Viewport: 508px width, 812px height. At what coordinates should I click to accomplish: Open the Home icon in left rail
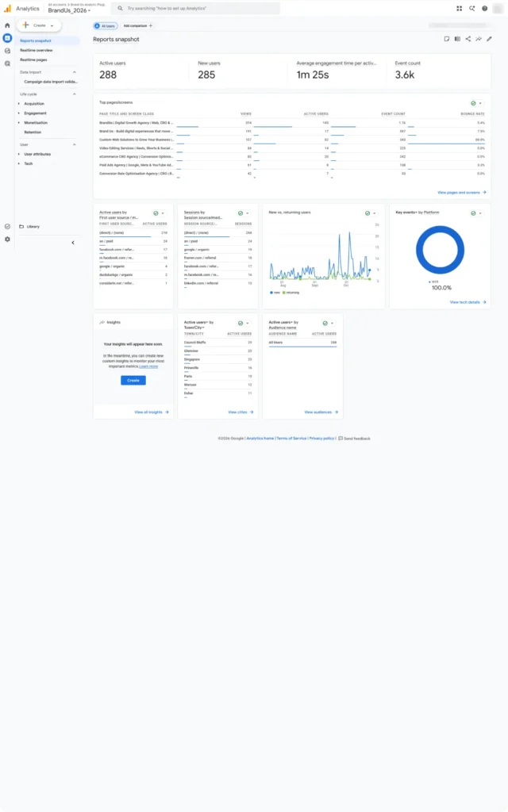tap(7, 25)
